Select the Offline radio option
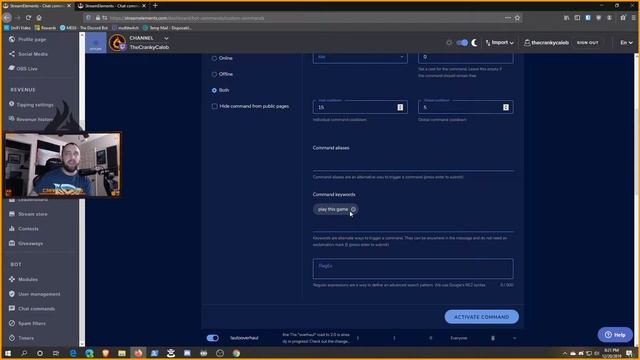 click(214, 74)
